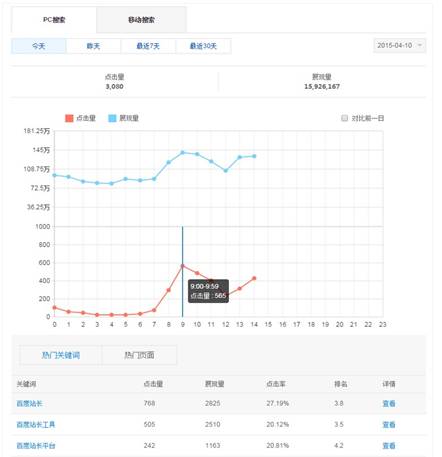Select the 今天 time range
Screen dimensions: 442x457
pyautogui.click(x=39, y=46)
